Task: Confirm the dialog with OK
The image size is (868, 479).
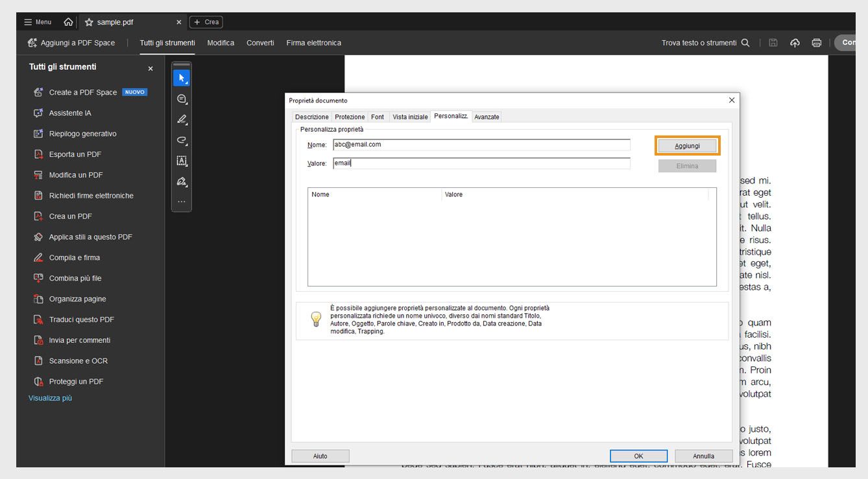Action: pyautogui.click(x=638, y=456)
